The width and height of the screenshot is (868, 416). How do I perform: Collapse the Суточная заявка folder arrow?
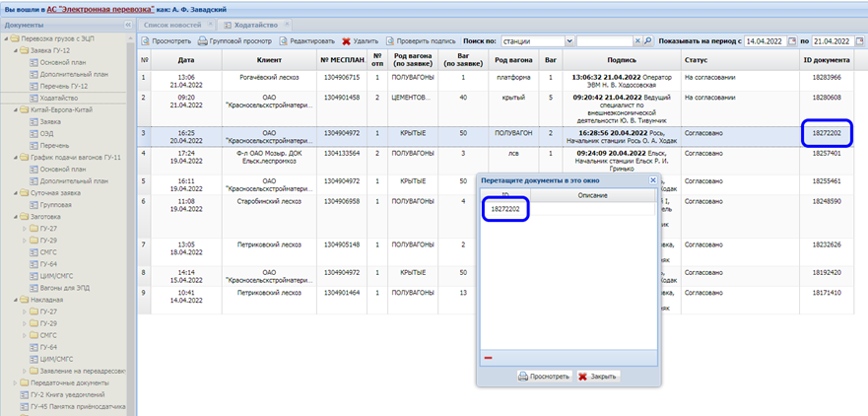[15, 193]
